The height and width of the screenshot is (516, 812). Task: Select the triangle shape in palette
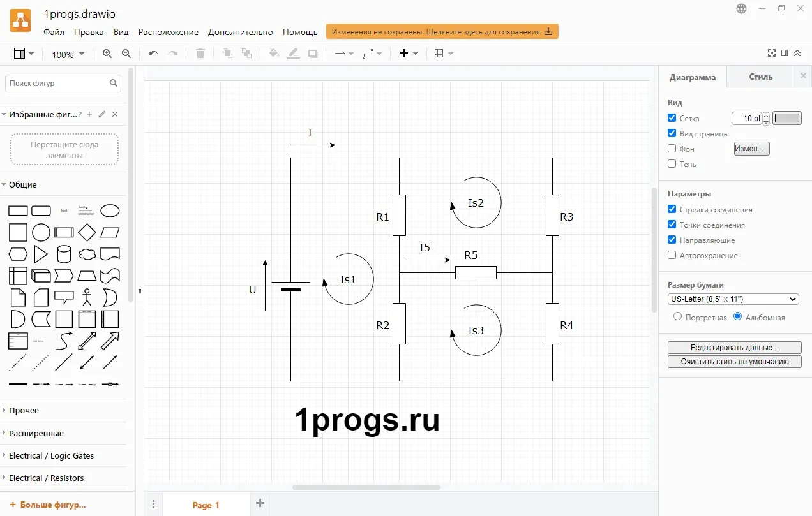(41, 254)
